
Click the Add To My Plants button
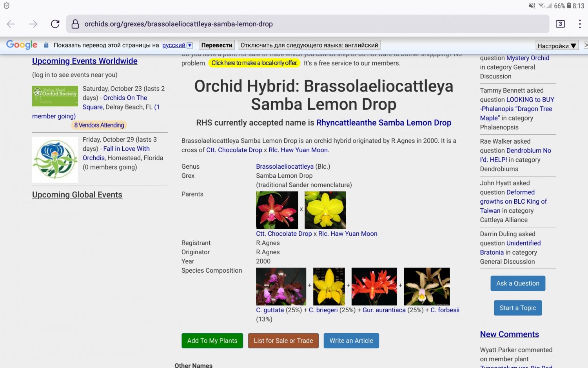[212, 341]
